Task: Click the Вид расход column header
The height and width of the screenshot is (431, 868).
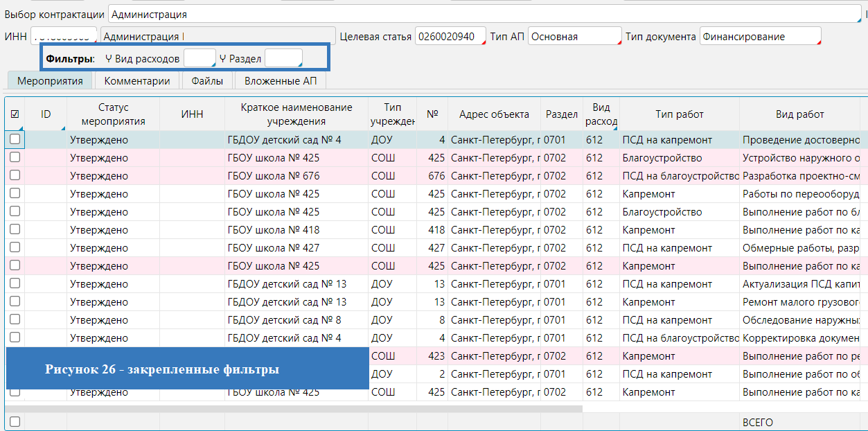Action: point(601,114)
